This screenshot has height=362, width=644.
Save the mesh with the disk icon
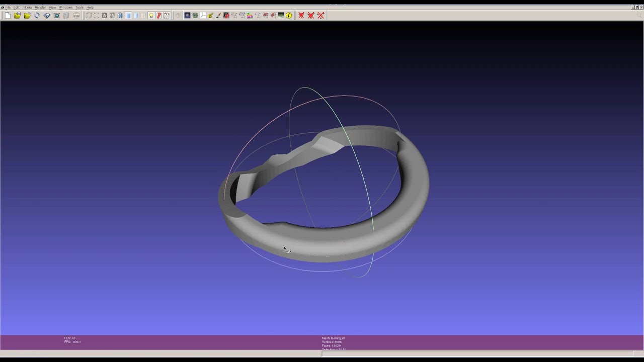(47, 16)
